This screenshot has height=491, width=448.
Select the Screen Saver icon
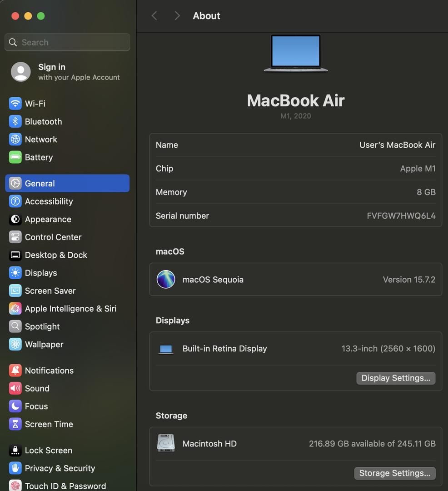[15, 291]
